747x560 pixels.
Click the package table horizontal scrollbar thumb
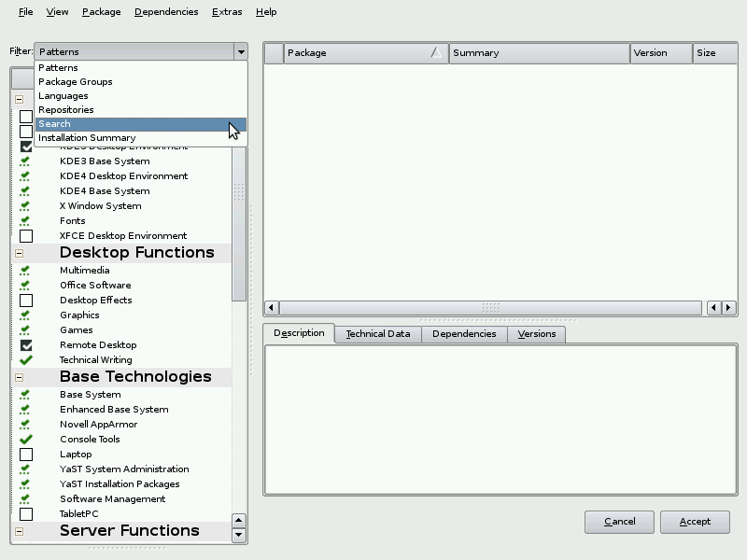click(x=491, y=308)
